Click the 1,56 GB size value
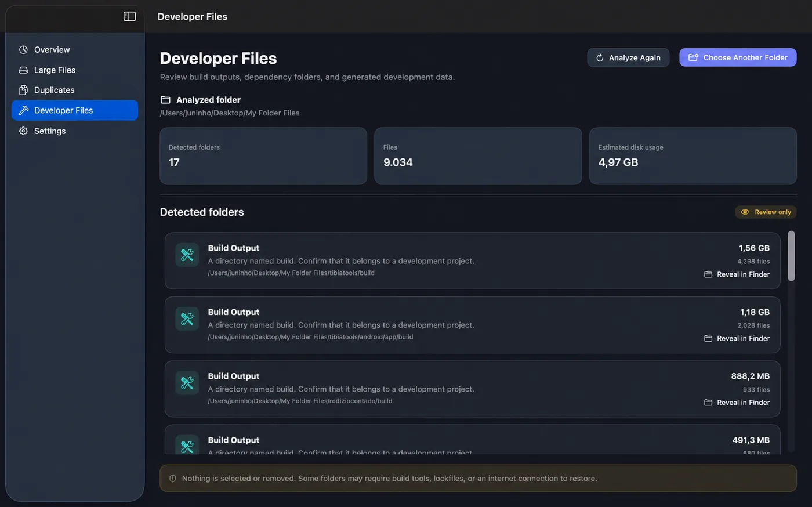Image resolution: width=812 pixels, height=507 pixels. pos(754,248)
